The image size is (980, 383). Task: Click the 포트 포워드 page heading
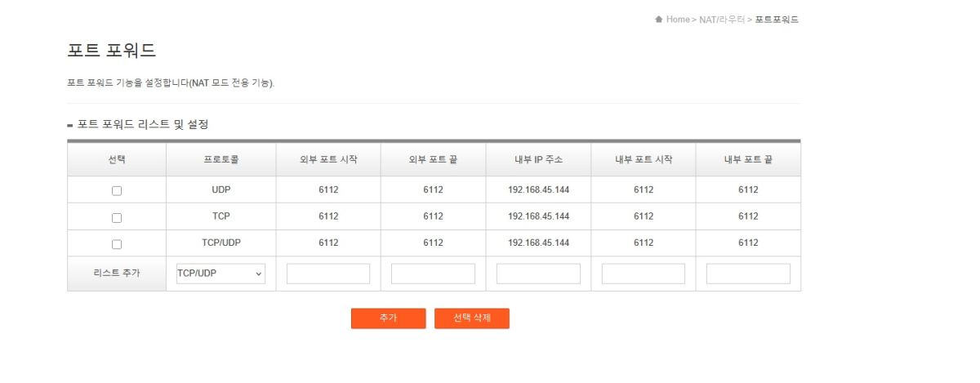pyautogui.click(x=111, y=50)
